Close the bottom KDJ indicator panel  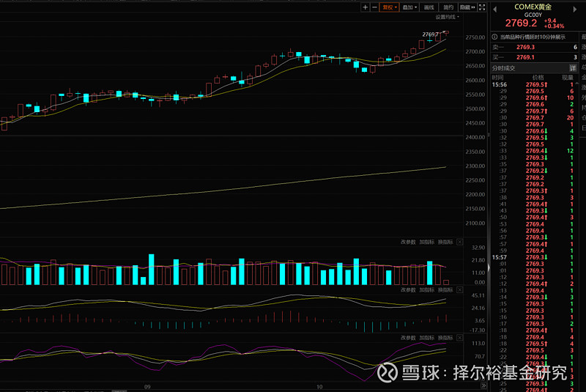[460, 337]
